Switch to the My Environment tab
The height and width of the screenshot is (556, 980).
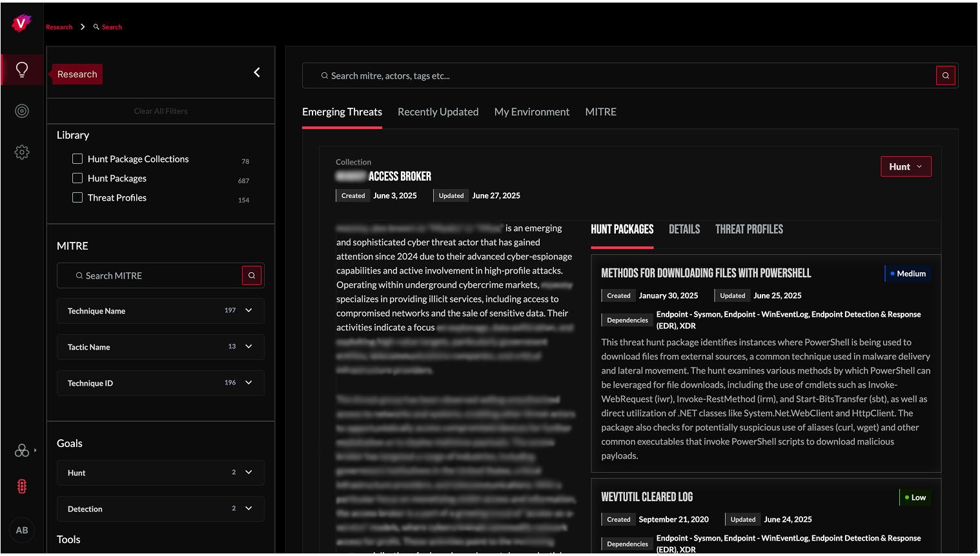pos(532,112)
